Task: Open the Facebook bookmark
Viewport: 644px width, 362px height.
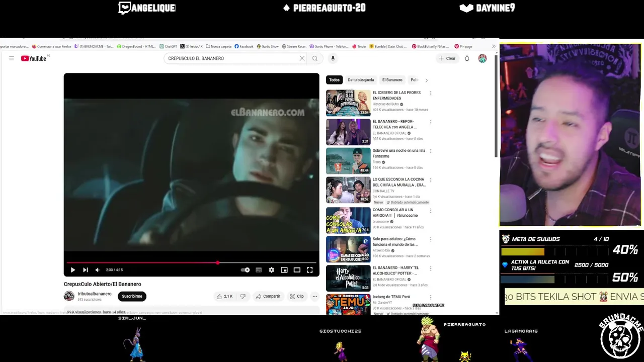Action: click(x=244, y=46)
